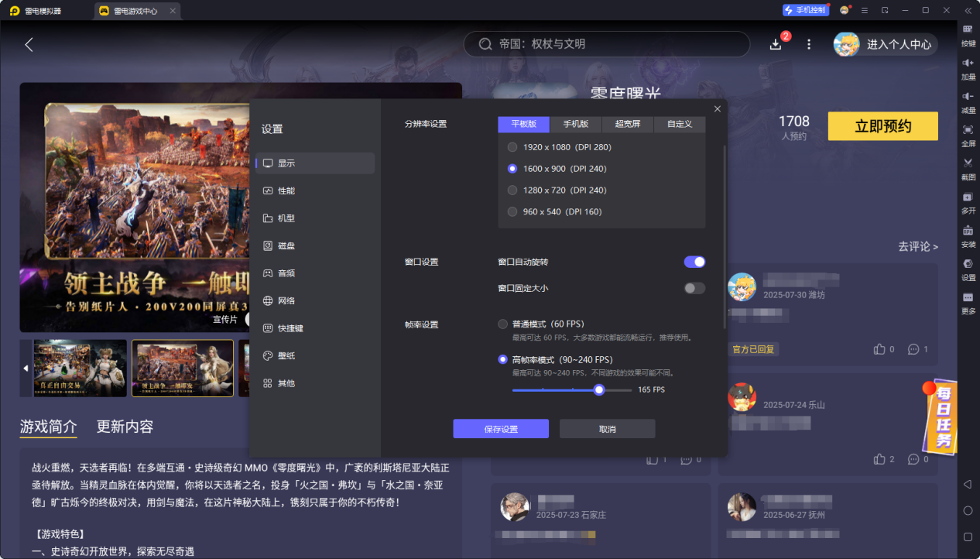Select 1280 x 720 (DPI 240) resolution
The width and height of the screenshot is (980, 559).
click(x=512, y=190)
